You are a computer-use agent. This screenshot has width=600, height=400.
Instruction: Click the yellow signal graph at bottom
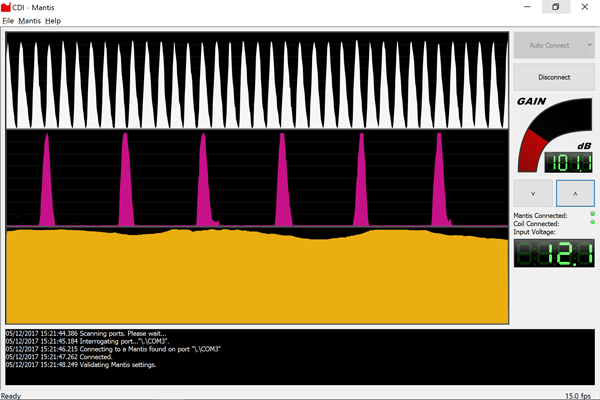257,275
